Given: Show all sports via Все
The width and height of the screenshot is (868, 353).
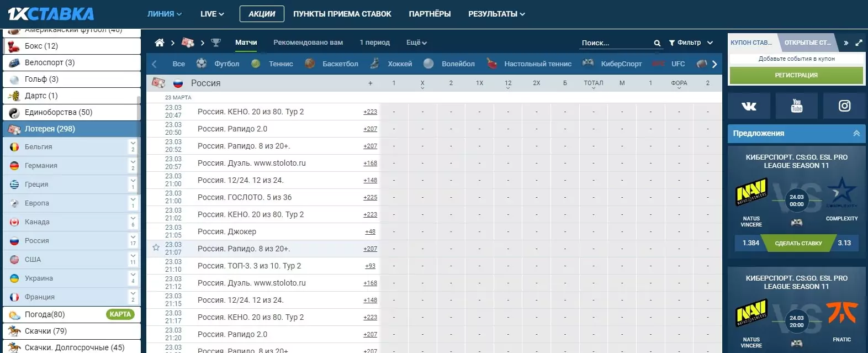Looking at the screenshot, I should click(x=178, y=64).
